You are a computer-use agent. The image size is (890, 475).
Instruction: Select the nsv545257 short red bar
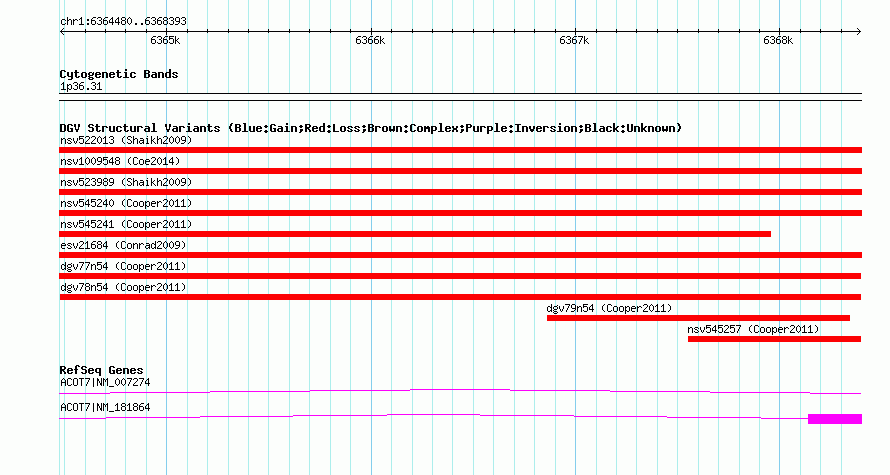pos(774,339)
